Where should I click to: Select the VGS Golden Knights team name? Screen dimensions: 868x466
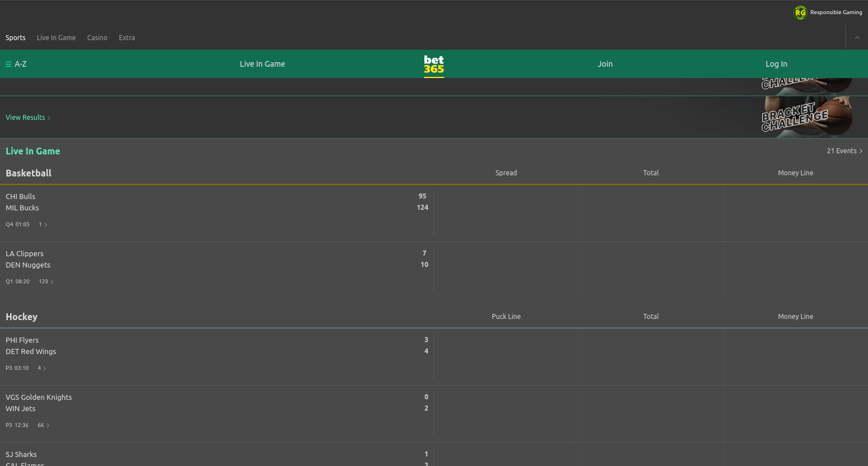coord(39,398)
